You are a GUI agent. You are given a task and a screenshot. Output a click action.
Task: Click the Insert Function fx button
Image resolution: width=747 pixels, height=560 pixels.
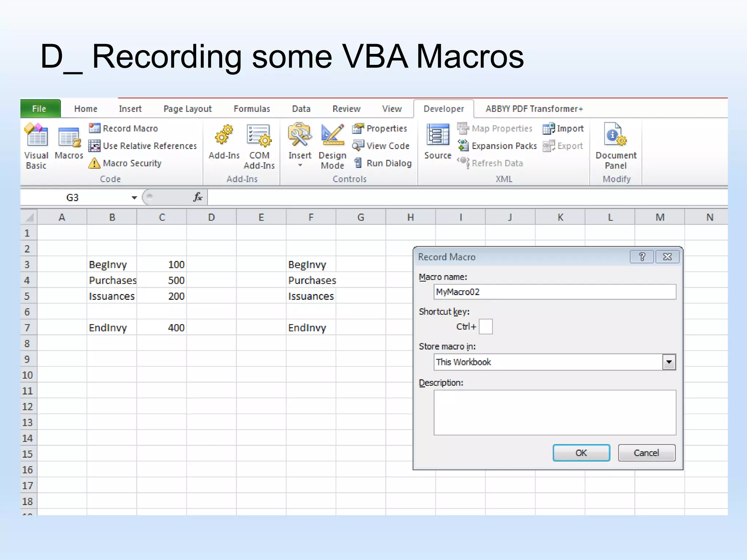pos(197,197)
